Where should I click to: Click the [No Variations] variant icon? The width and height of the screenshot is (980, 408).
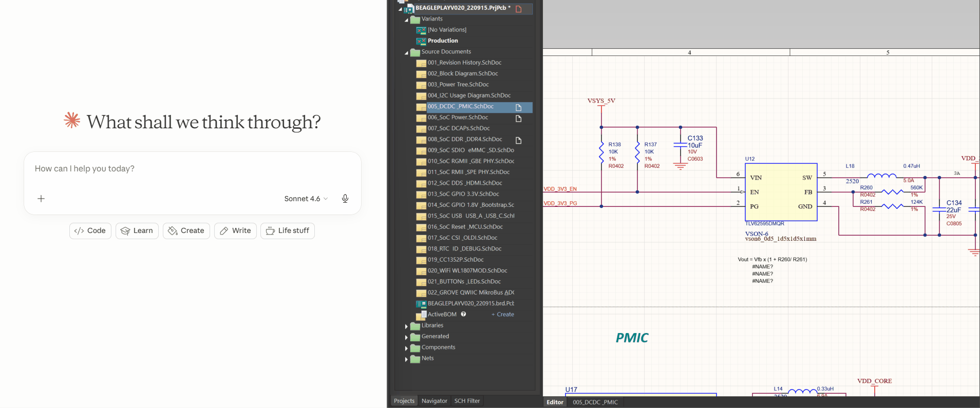pyautogui.click(x=421, y=30)
